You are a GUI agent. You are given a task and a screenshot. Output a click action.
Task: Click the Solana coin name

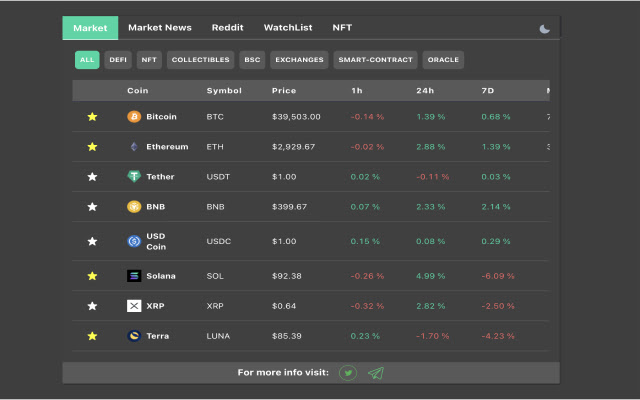click(x=161, y=276)
